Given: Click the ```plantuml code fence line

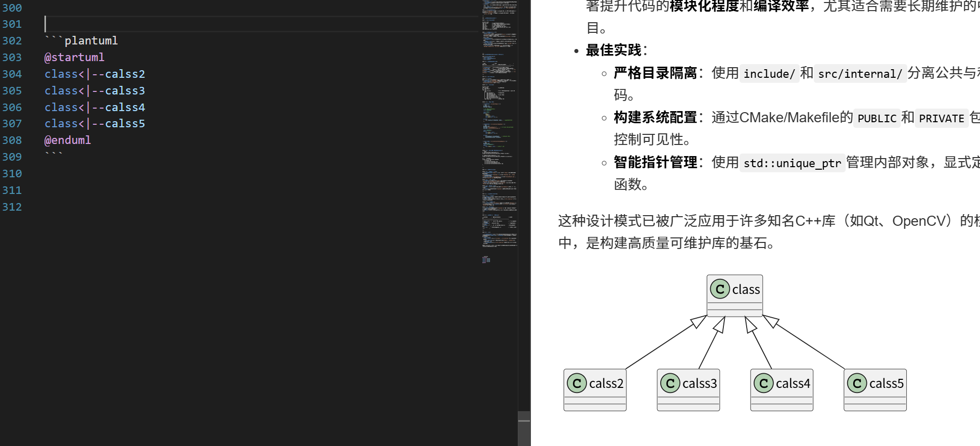Looking at the screenshot, I should click(81, 40).
